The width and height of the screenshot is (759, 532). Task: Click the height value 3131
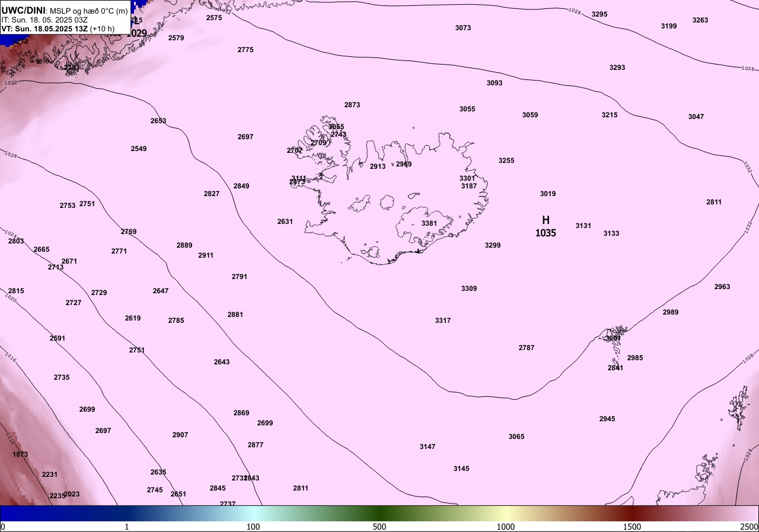[x=583, y=226]
